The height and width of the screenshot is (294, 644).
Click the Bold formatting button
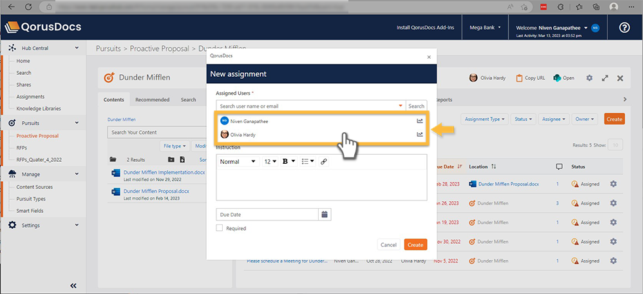tap(285, 162)
